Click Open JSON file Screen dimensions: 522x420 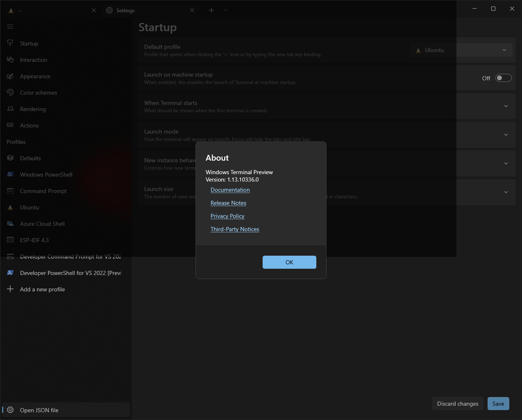point(66,410)
